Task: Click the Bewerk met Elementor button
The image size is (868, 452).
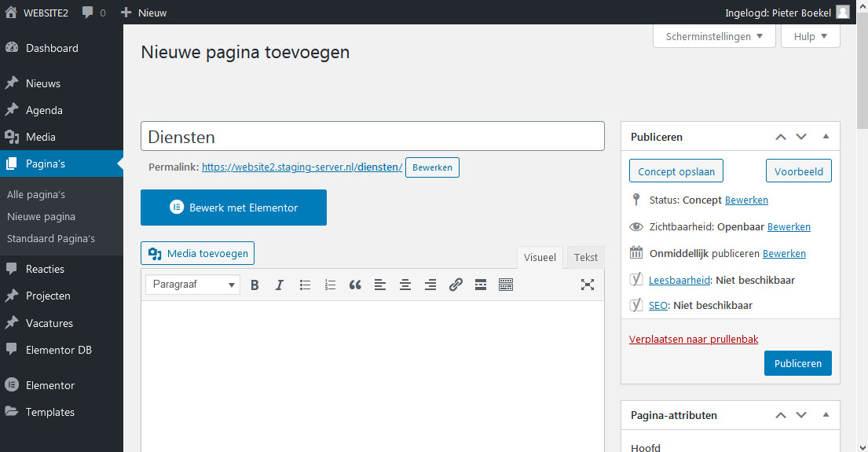Action: click(233, 208)
